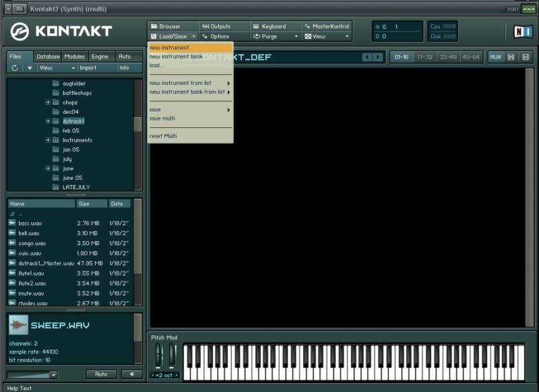Open the View dropdown in the Files browser
The height and width of the screenshot is (392, 539).
(57, 67)
